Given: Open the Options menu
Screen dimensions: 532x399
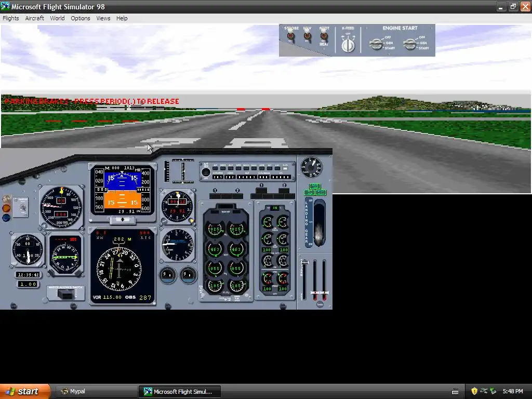Looking at the screenshot, I should tap(81, 18).
